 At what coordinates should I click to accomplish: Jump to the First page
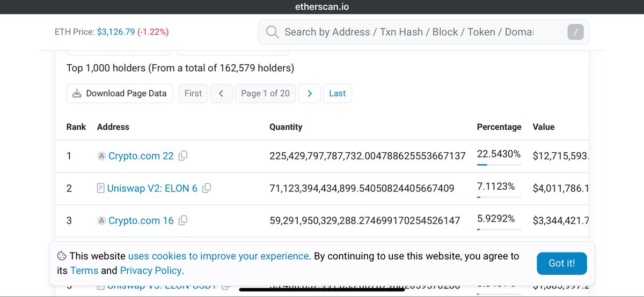point(193,93)
